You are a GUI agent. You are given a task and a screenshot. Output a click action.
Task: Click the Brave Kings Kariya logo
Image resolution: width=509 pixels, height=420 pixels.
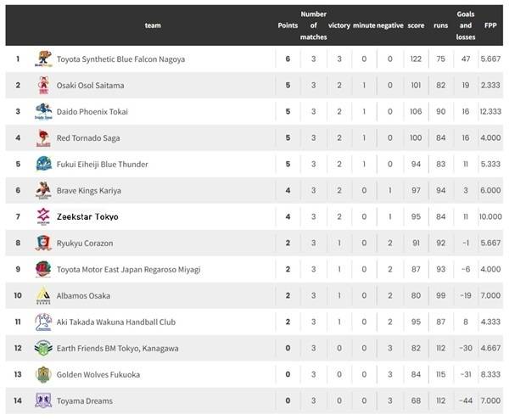click(43, 190)
